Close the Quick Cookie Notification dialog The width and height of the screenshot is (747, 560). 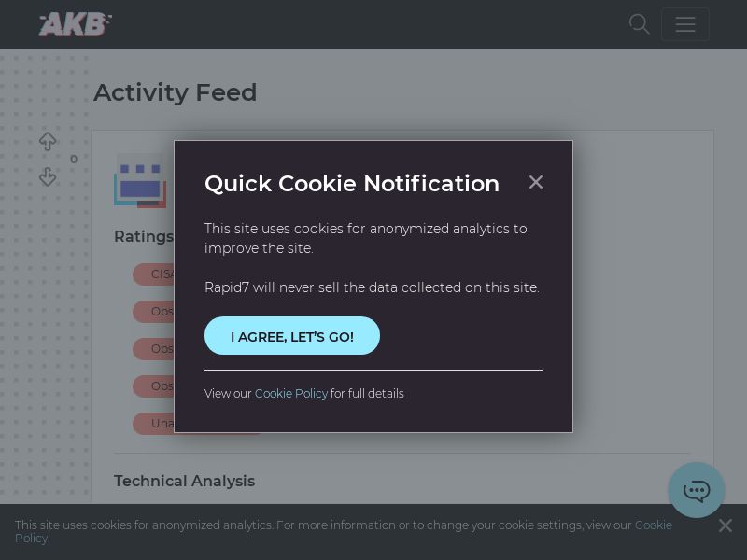[535, 182]
